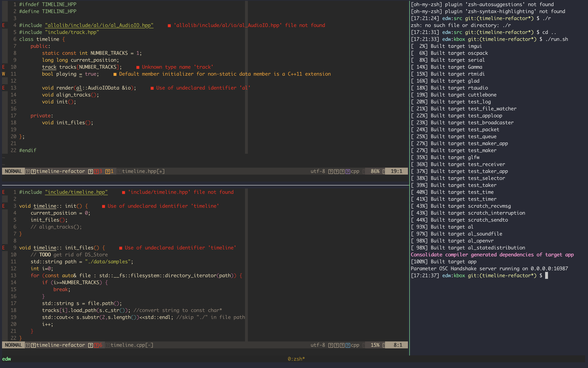
Task: Click 'Built target rtaudio' line in terminal
Action: [x=449, y=88]
